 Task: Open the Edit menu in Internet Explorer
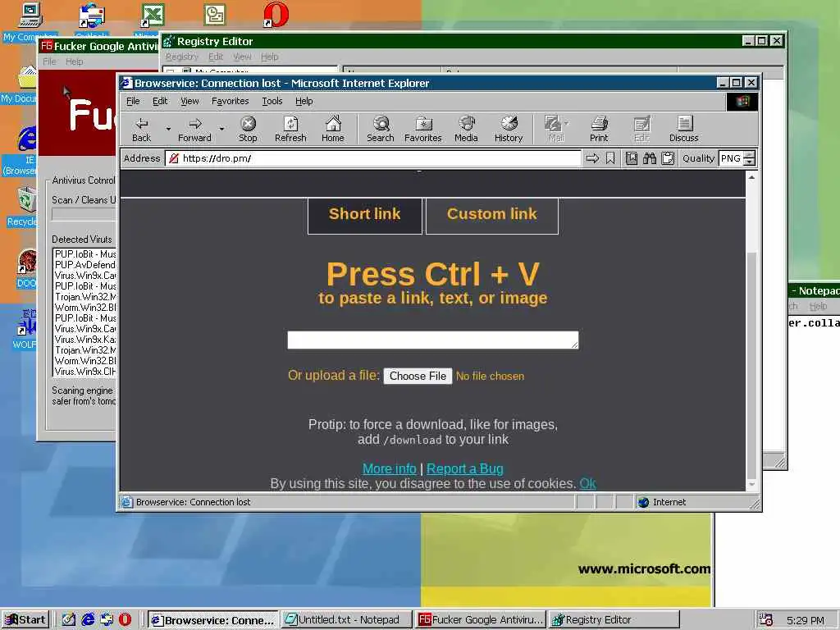click(x=160, y=101)
